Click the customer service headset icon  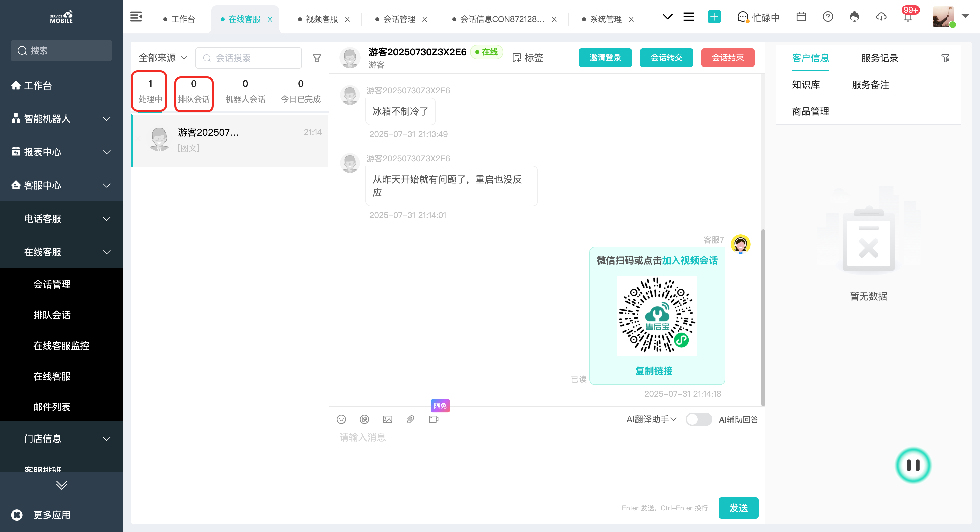point(854,17)
